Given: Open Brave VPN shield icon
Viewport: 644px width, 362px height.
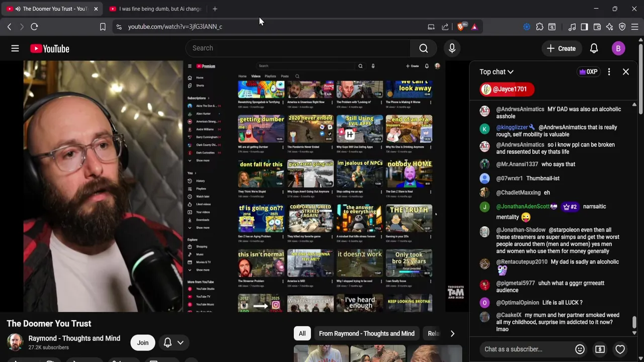Looking at the screenshot, I should click(622, 27).
